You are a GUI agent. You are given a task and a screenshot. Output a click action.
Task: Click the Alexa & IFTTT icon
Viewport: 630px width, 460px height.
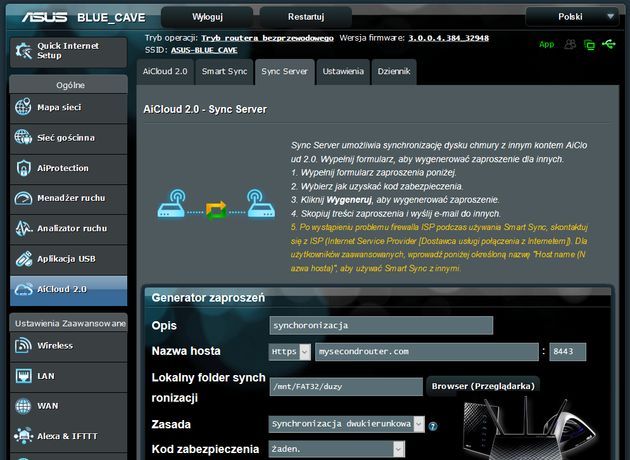coord(23,436)
